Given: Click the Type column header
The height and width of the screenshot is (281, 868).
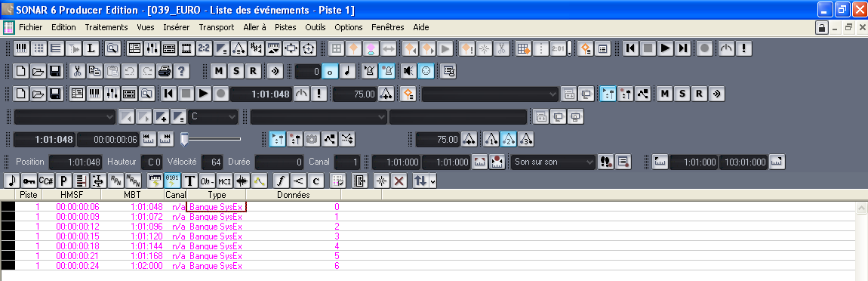Looking at the screenshot, I should 217,195.
